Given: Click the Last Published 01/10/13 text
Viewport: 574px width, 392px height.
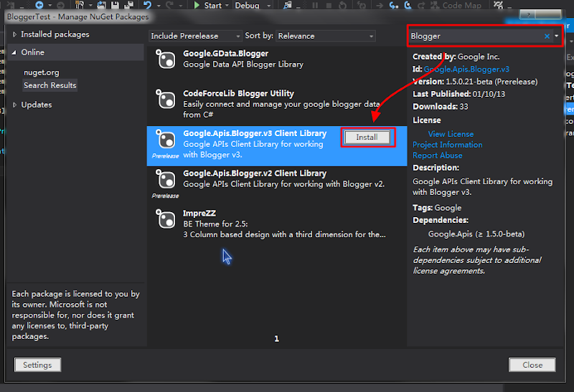Looking at the screenshot, I should (458, 94).
